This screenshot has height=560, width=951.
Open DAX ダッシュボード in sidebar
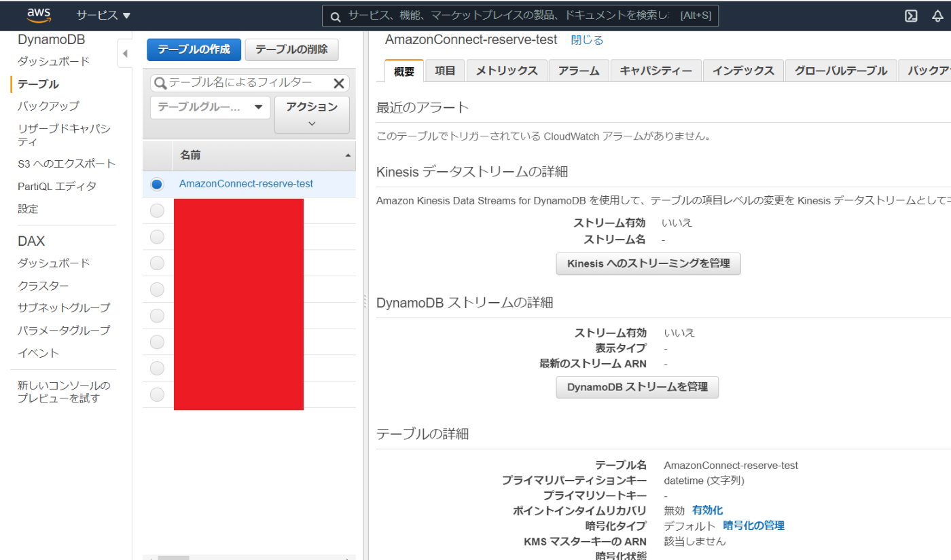[54, 263]
